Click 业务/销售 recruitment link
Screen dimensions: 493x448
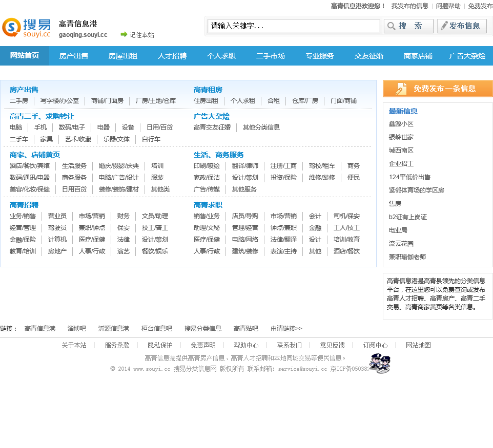click(23, 216)
